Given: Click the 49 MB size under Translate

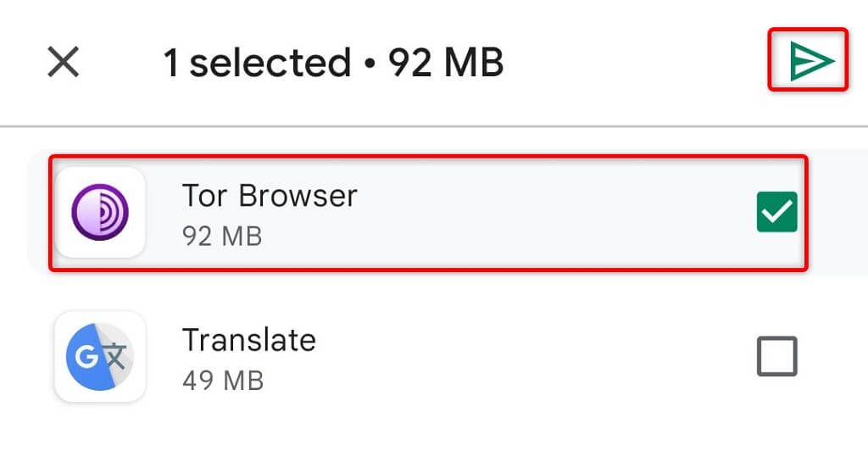Looking at the screenshot, I should tap(222, 380).
